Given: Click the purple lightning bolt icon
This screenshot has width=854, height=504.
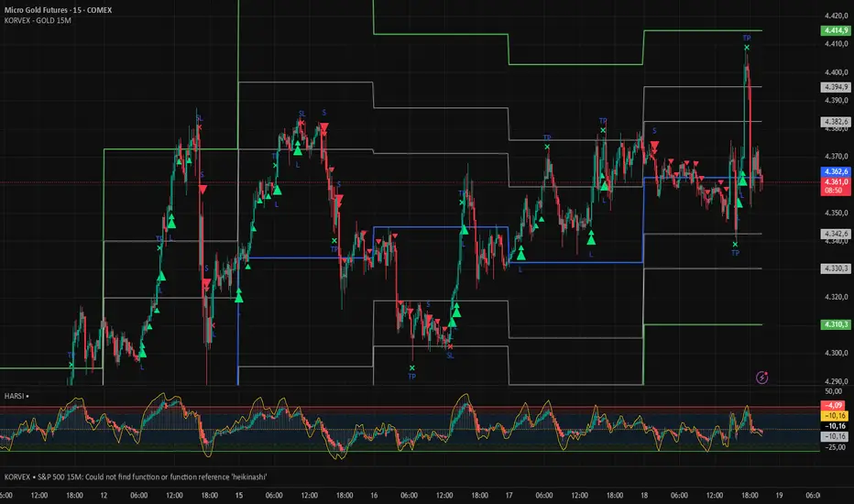Looking at the screenshot, I should point(762,377).
